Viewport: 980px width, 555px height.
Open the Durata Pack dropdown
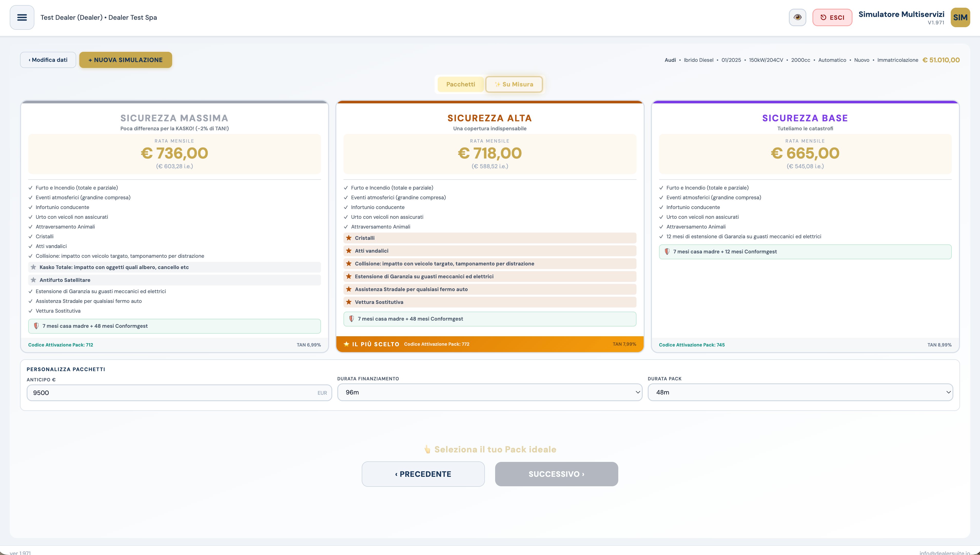(800, 392)
